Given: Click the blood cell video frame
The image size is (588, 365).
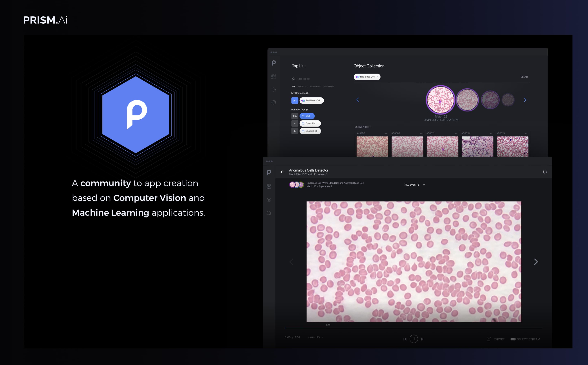Looking at the screenshot, I should (x=414, y=262).
